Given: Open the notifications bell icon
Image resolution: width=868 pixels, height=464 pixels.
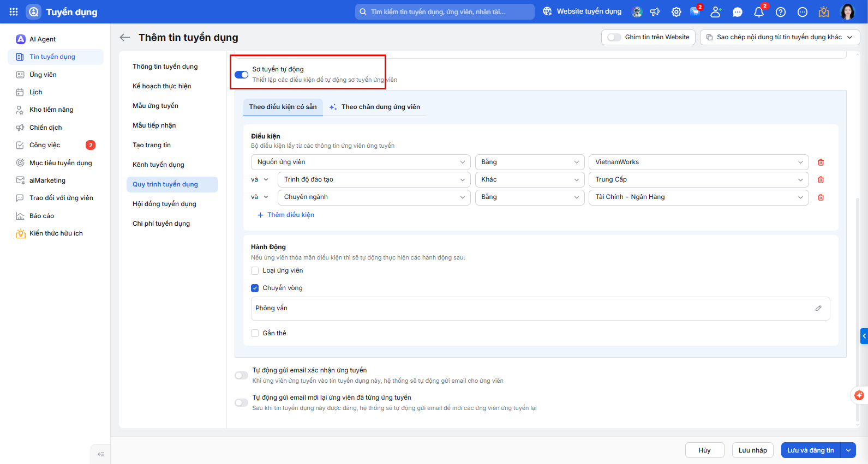Looking at the screenshot, I should 758,12.
